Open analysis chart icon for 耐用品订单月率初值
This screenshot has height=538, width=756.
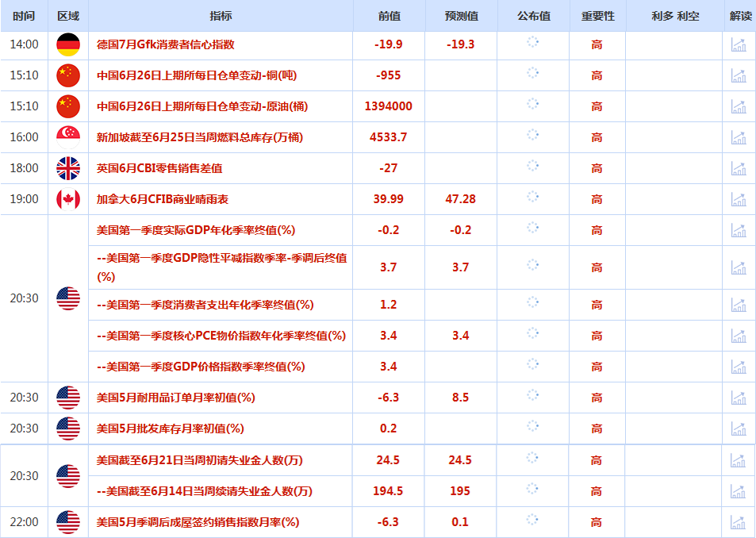[739, 398]
